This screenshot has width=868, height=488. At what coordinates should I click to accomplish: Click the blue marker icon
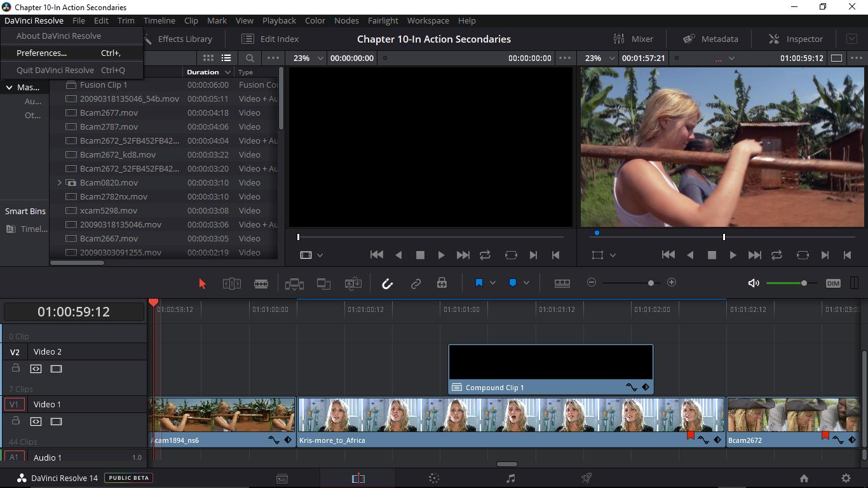coord(513,283)
